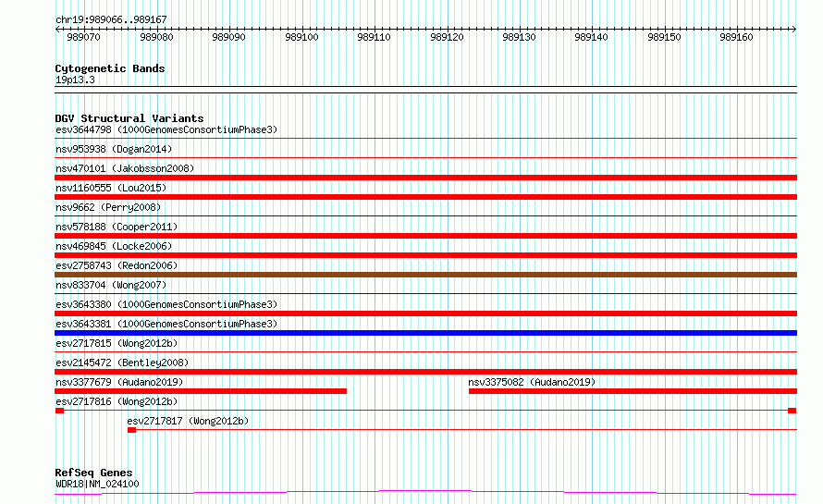This screenshot has width=823, height=504.
Task: Click the 989090 ruler position
Action: pos(228,37)
